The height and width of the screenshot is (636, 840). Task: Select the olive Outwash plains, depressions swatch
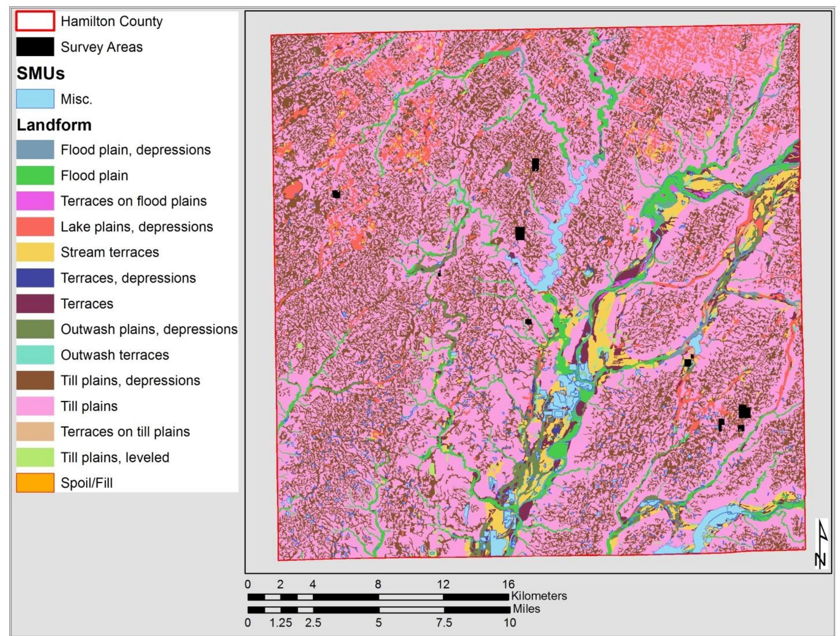35,329
